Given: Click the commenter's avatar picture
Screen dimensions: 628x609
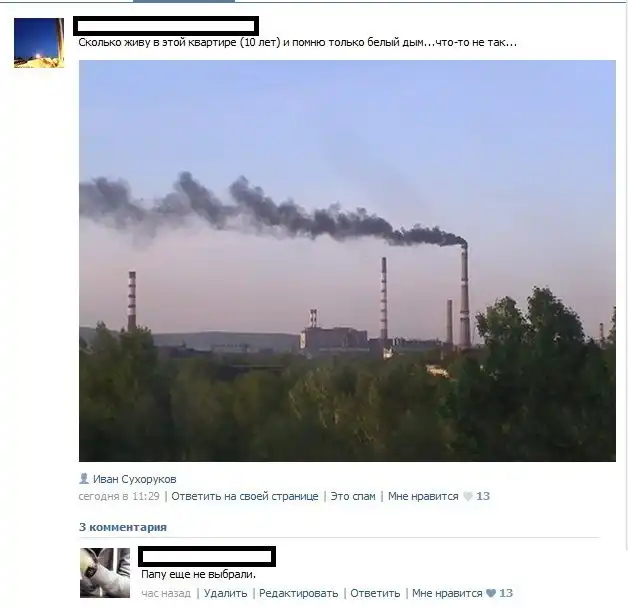Looking at the screenshot, I should click(x=105, y=573).
